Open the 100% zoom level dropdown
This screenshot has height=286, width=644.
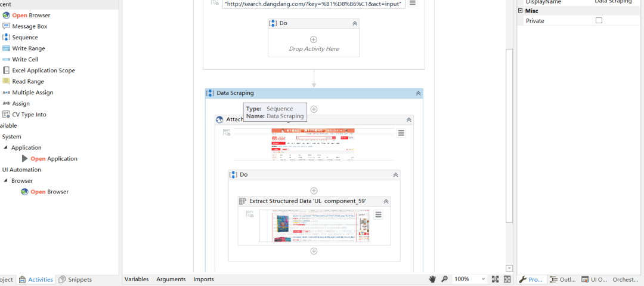pos(470,279)
